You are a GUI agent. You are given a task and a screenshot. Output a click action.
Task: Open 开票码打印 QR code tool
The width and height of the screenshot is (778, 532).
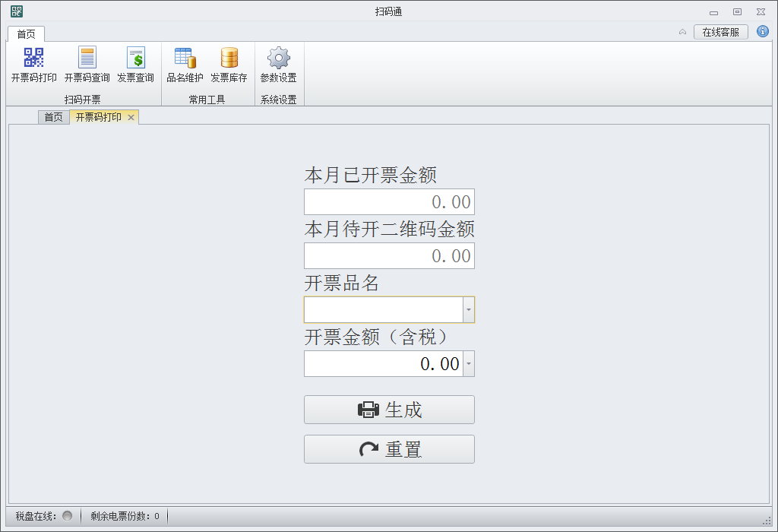(33, 65)
